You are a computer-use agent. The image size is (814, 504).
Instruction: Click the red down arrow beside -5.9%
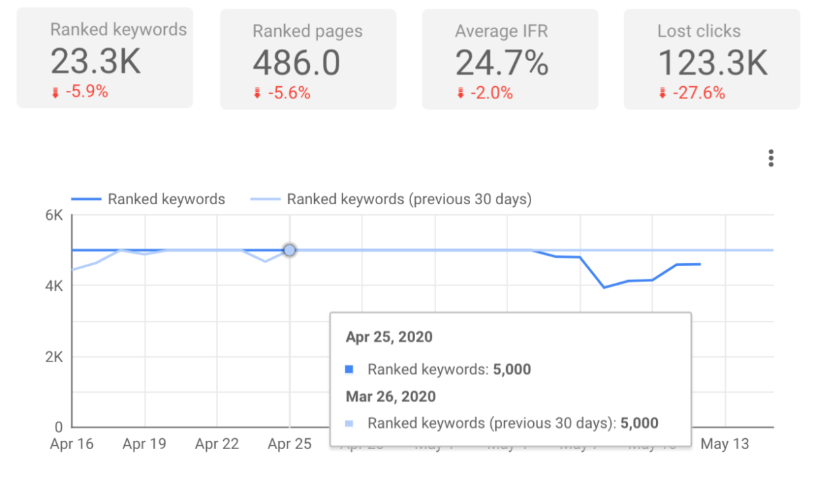pos(56,94)
